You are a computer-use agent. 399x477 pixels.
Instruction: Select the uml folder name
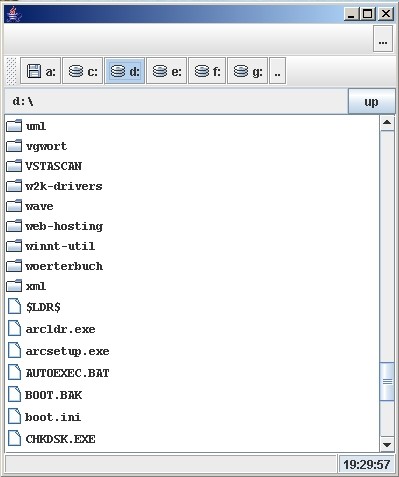coord(36,126)
